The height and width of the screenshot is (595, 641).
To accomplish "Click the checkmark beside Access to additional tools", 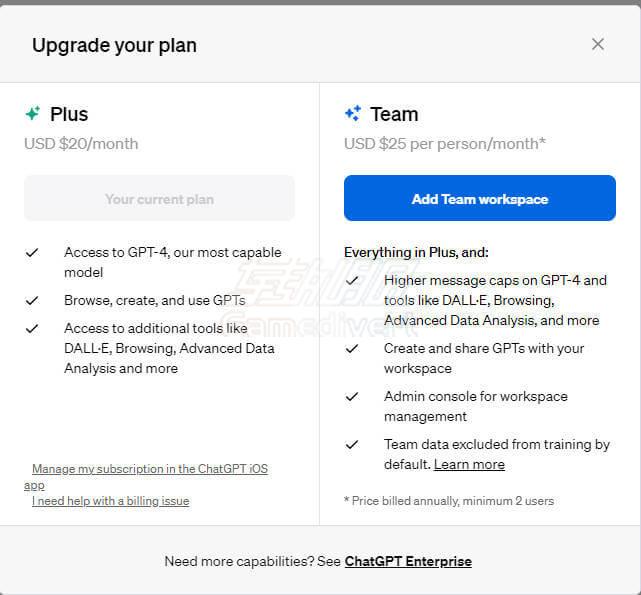I will [x=33, y=328].
